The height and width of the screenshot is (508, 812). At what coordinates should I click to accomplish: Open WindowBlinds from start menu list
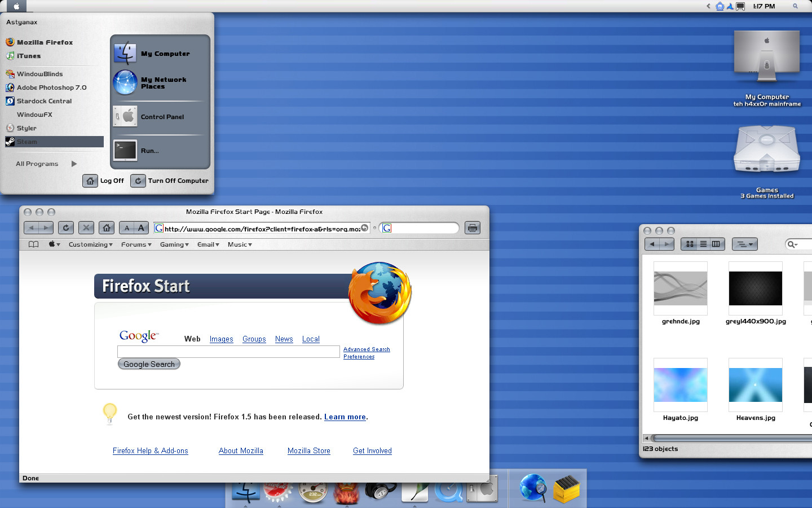(x=34, y=74)
